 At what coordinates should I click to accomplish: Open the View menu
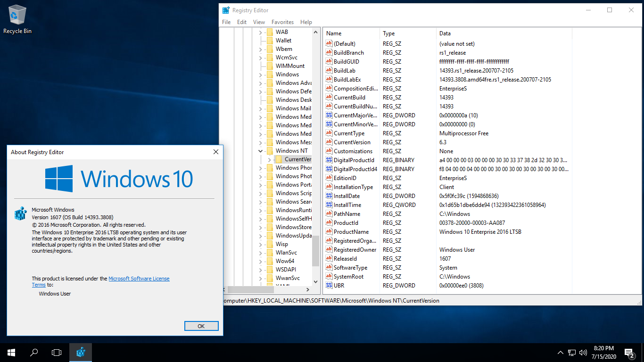tap(259, 22)
